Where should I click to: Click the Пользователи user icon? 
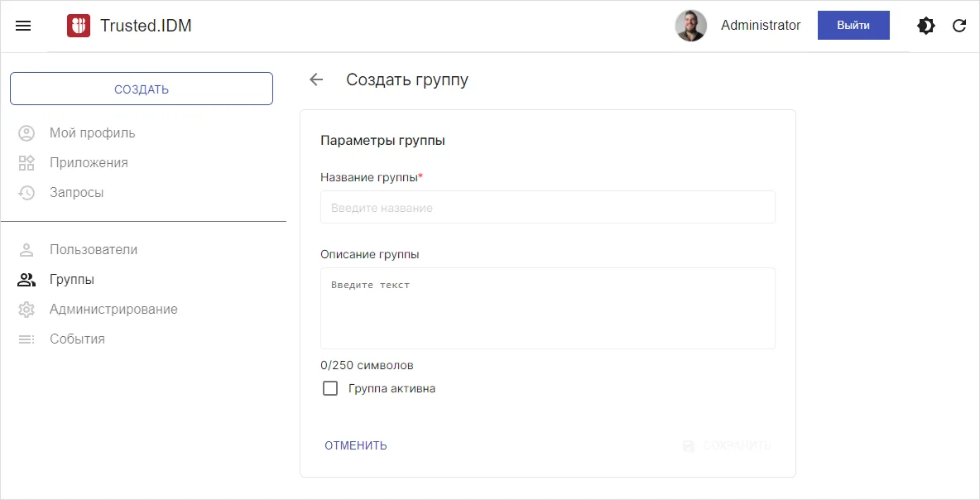26,249
